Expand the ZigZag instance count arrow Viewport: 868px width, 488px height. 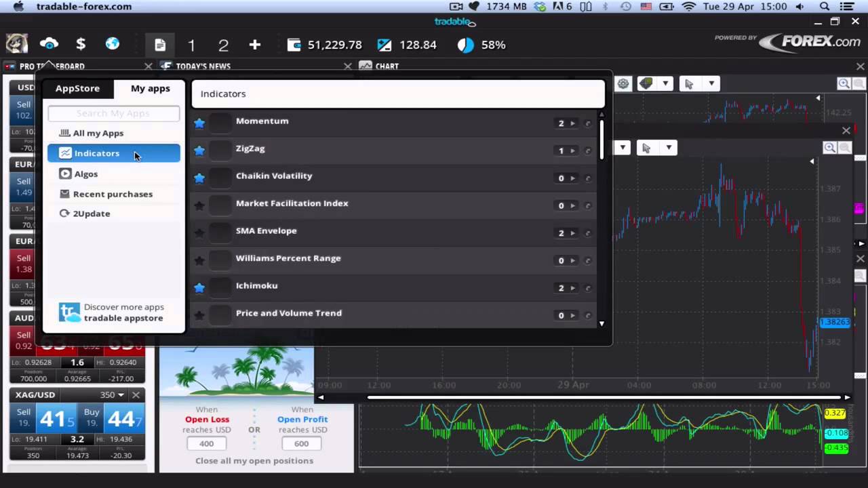click(x=573, y=150)
